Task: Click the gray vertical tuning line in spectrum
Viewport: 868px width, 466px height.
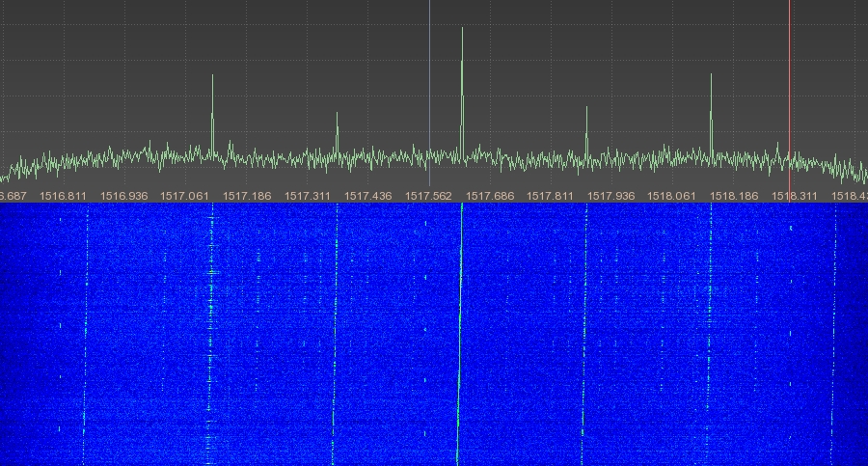Action: click(429, 87)
